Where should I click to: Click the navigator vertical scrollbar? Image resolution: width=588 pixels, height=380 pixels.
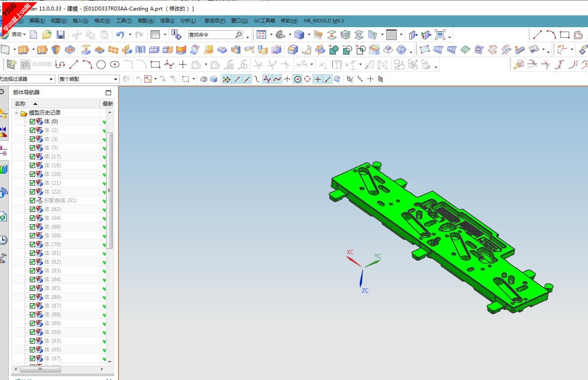pos(110,190)
